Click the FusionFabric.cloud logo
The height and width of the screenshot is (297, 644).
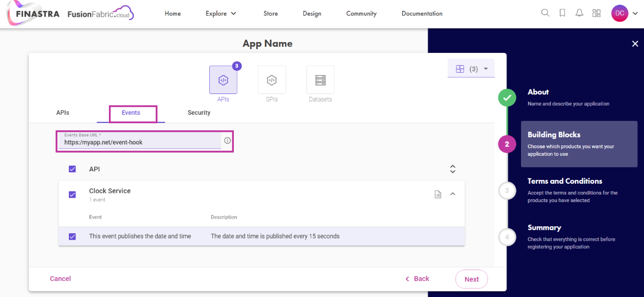click(100, 14)
